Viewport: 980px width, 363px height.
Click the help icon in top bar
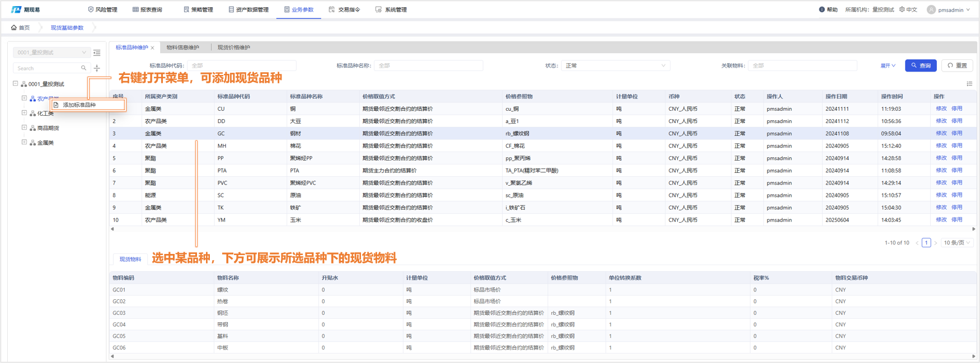point(822,10)
